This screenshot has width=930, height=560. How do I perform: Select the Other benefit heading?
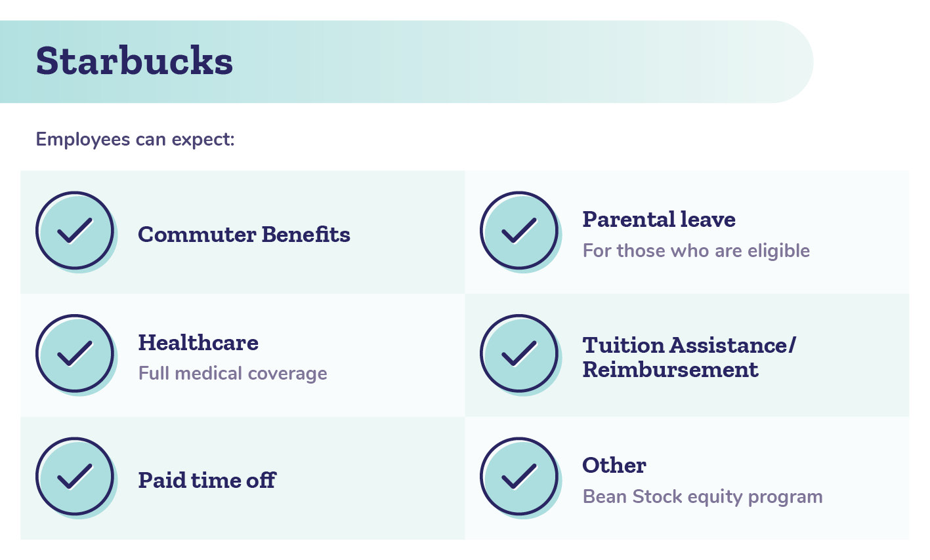tap(614, 465)
